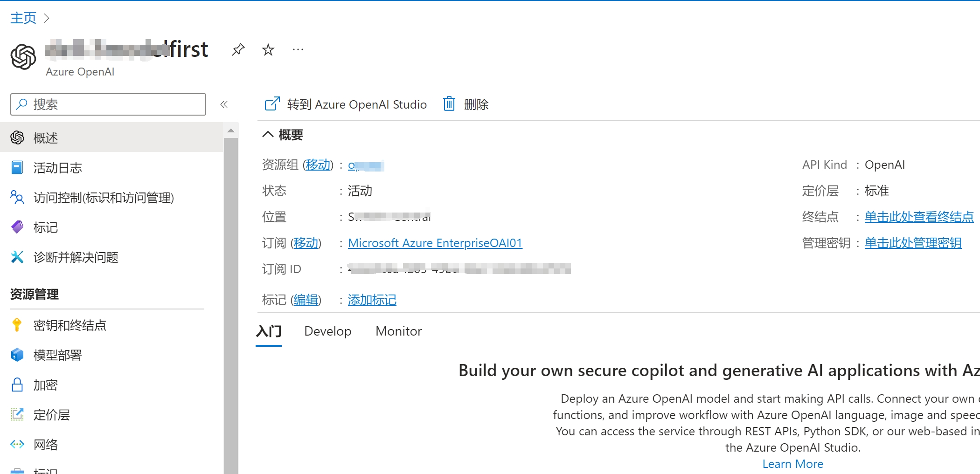Focus the 搜索 sidebar search box
Viewport: 980px width, 474px height.
[x=108, y=104]
